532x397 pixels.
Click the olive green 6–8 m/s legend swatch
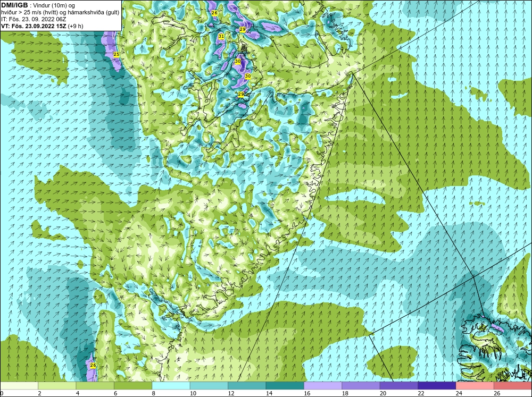pyautogui.click(x=133, y=385)
